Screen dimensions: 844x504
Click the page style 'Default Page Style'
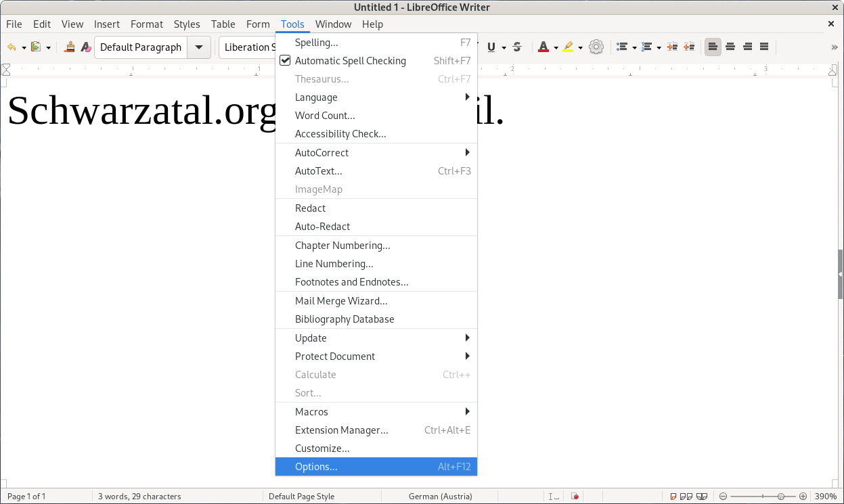tap(302, 497)
